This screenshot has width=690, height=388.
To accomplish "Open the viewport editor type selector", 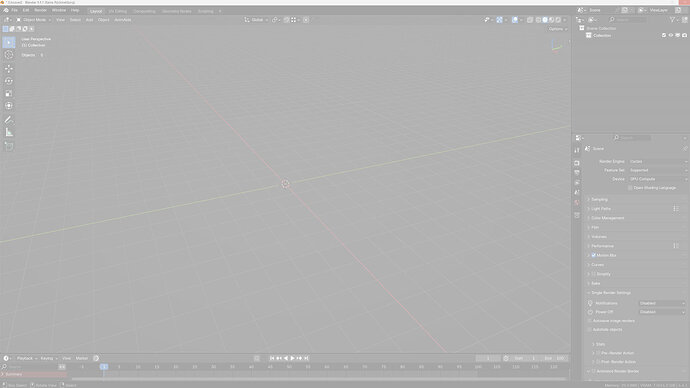I will click(x=7, y=20).
